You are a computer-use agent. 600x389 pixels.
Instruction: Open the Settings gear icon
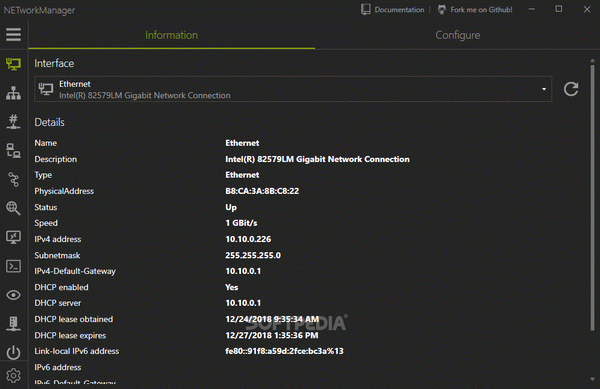click(13, 376)
